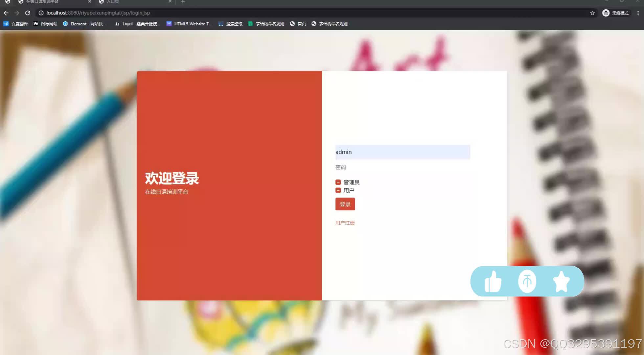This screenshot has width=644, height=355.
Task: Open the 首页 bookmark
Action: point(298,24)
